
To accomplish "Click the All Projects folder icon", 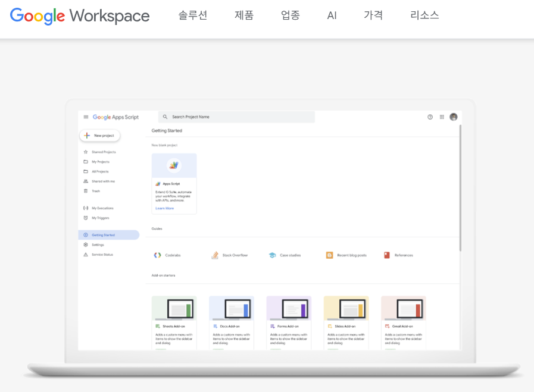I will click(x=86, y=171).
